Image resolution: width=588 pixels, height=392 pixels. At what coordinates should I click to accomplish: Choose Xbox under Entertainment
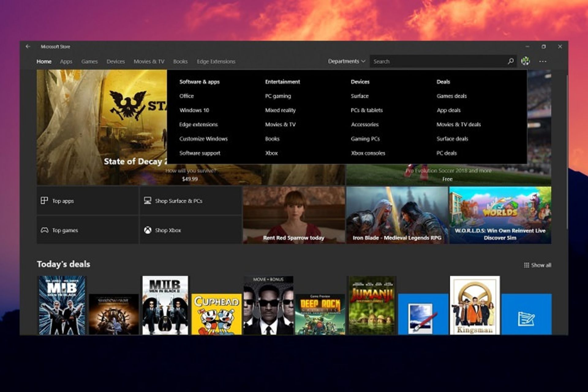271,153
